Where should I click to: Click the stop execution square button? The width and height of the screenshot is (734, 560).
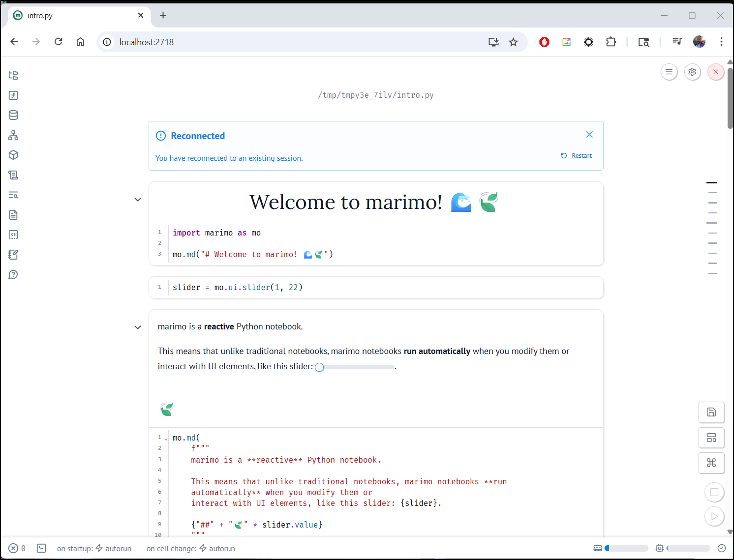(714, 492)
